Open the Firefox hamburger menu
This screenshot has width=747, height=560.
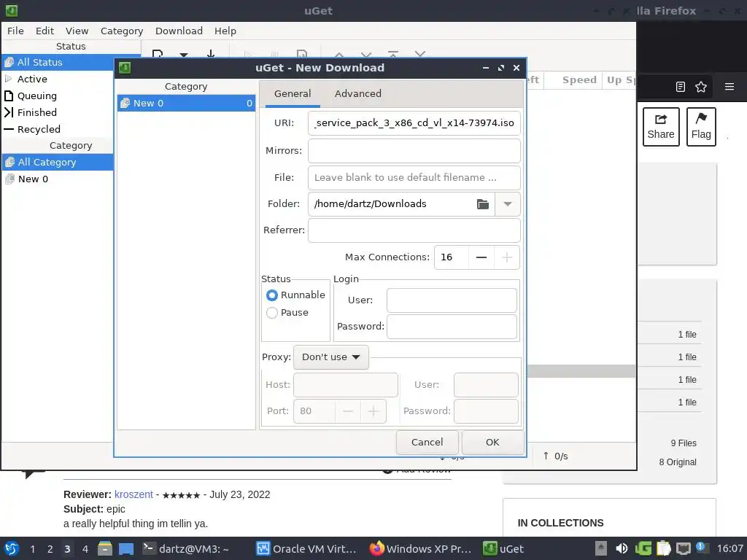click(729, 87)
